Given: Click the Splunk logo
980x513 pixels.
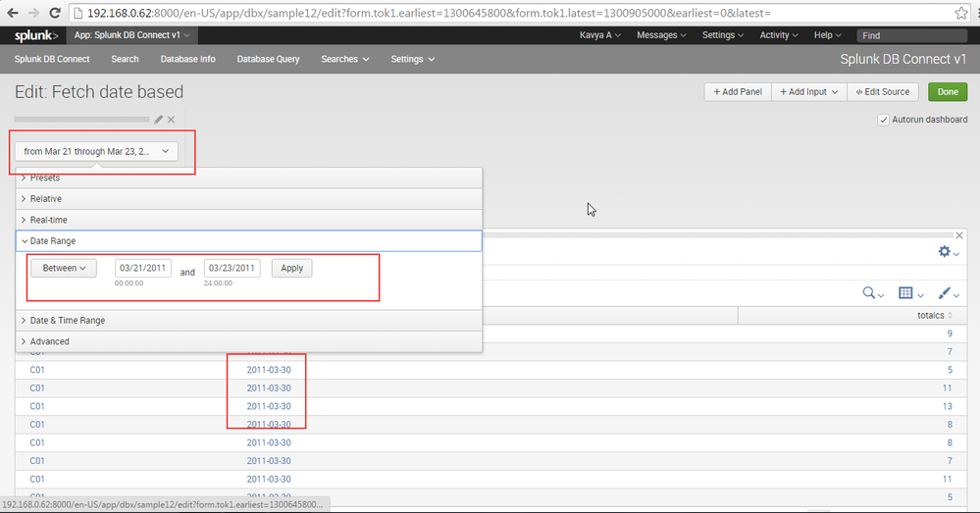Looking at the screenshot, I should (x=36, y=35).
